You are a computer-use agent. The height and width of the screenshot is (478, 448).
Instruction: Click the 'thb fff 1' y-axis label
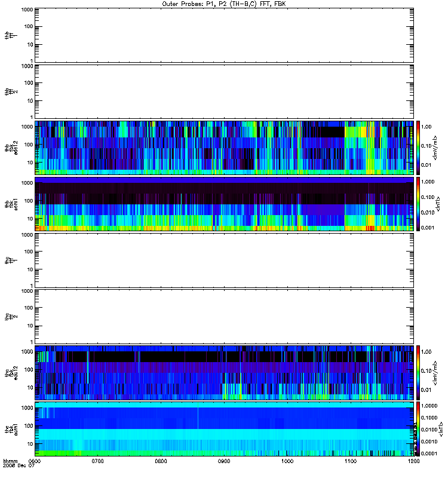11,35
